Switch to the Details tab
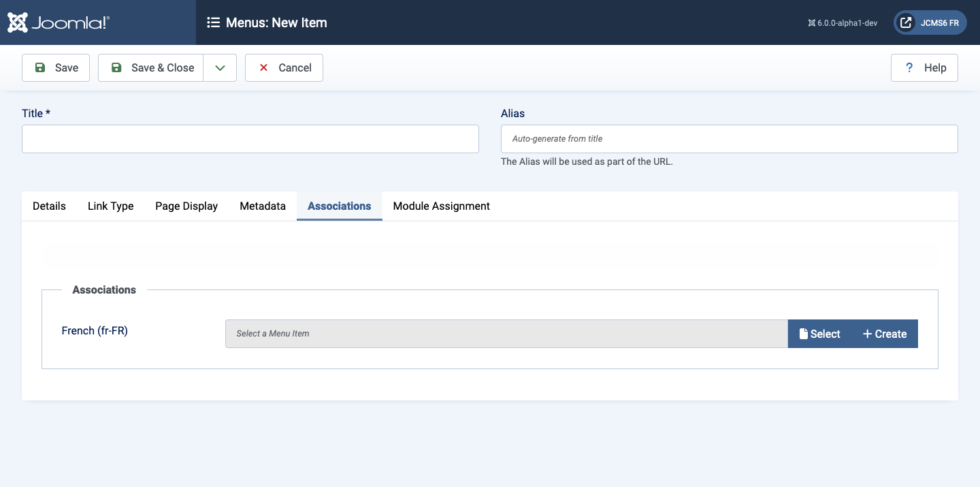The width and height of the screenshot is (980, 487). click(x=49, y=206)
